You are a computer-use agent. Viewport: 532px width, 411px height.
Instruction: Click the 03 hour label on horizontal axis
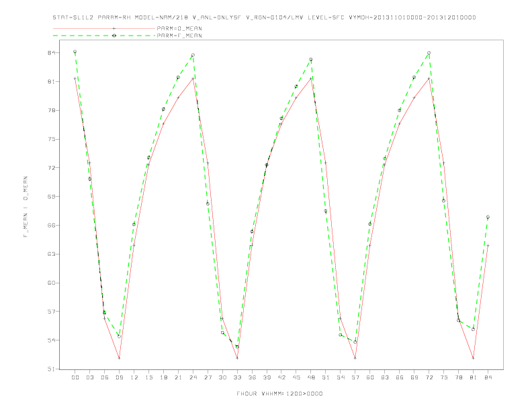89,377
